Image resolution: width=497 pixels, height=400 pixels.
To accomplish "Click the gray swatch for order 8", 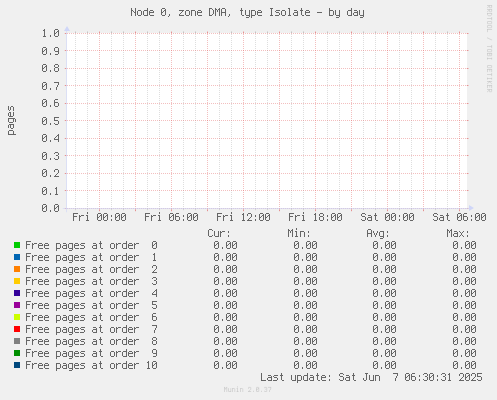I will (17, 341).
